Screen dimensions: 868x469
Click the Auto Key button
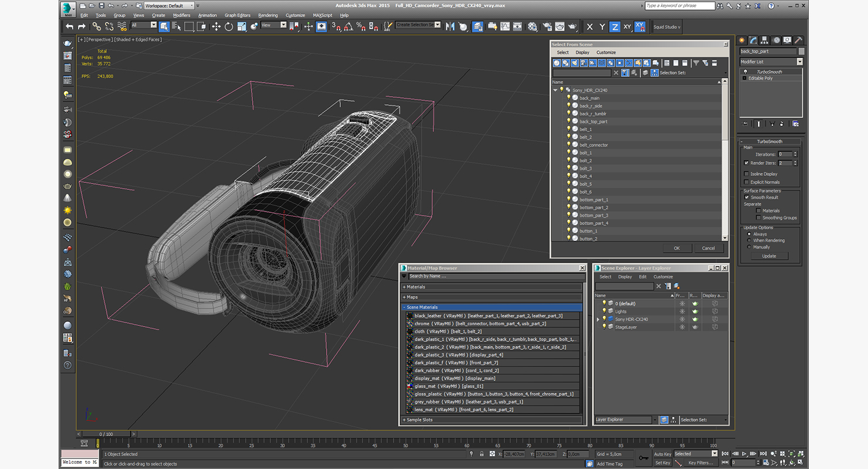[x=662, y=454]
